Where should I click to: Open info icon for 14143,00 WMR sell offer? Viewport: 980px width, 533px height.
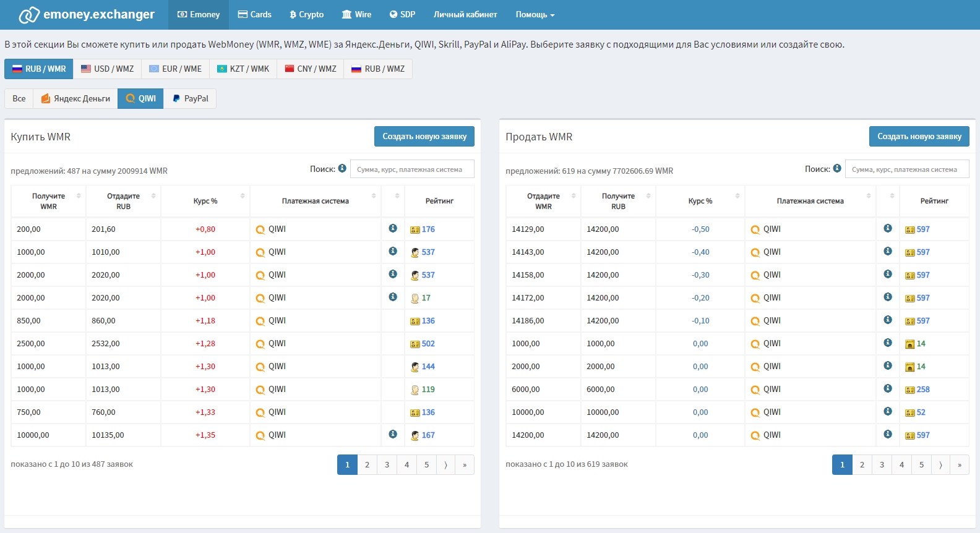888,251
